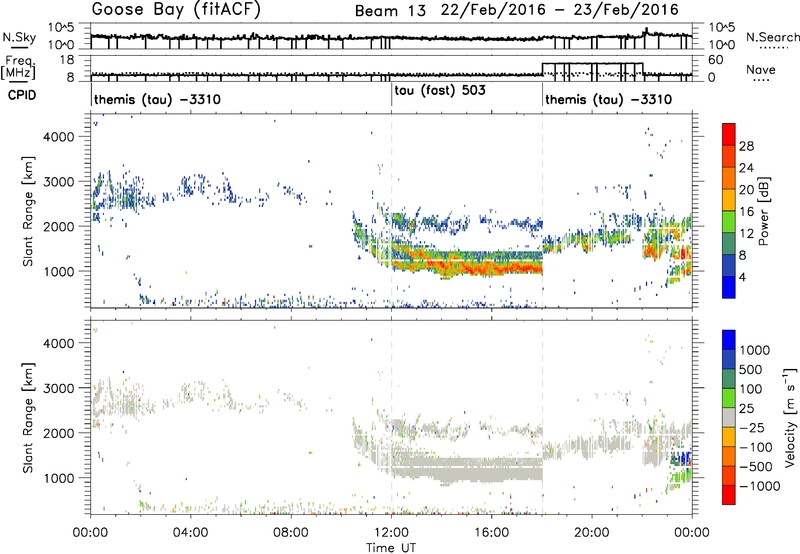800x554 pixels.
Task: Click the '3000' tick on the velocity panel
Action: (58, 388)
